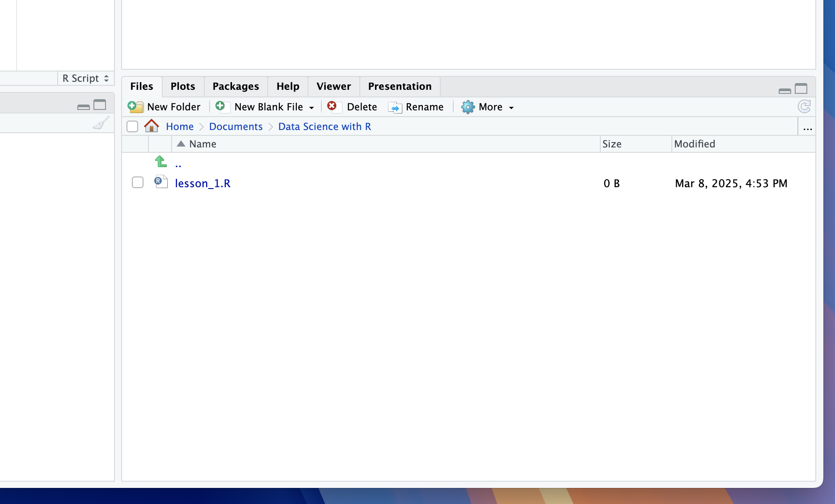835x504 pixels.
Task: Navigate to Documents in the breadcrumb
Action: 236,126
